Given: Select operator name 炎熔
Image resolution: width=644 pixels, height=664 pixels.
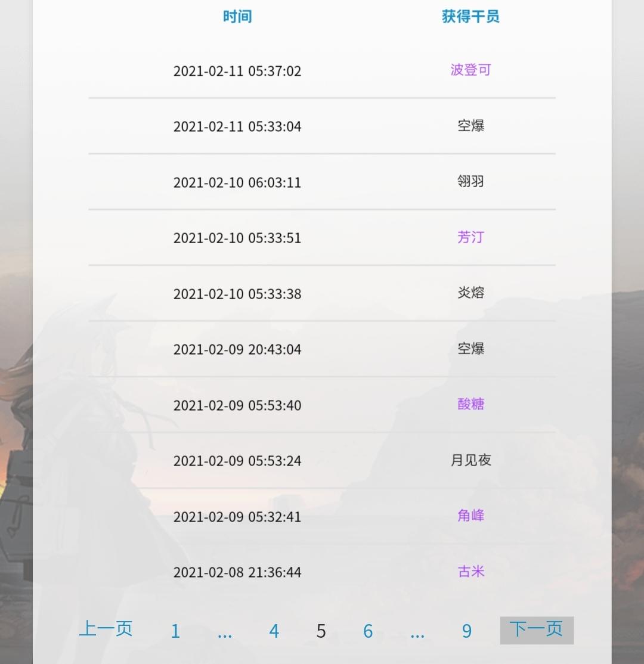Looking at the screenshot, I should tap(470, 293).
